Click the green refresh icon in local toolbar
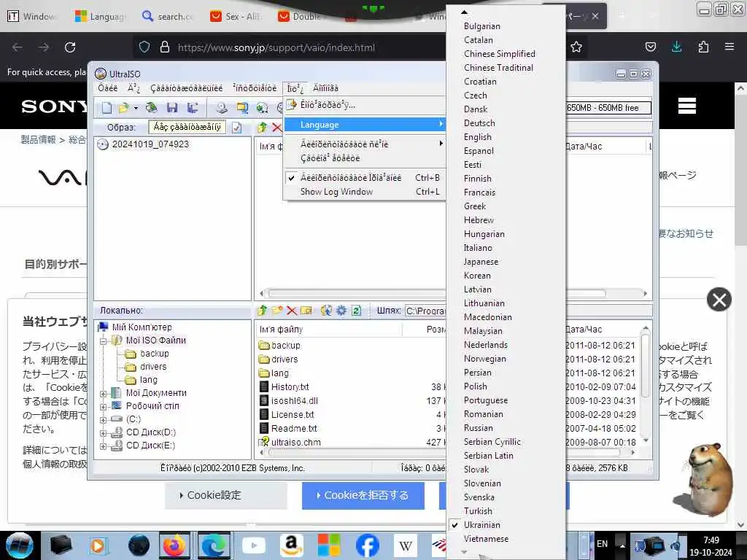747x560 pixels. pyautogui.click(x=356, y=311)
